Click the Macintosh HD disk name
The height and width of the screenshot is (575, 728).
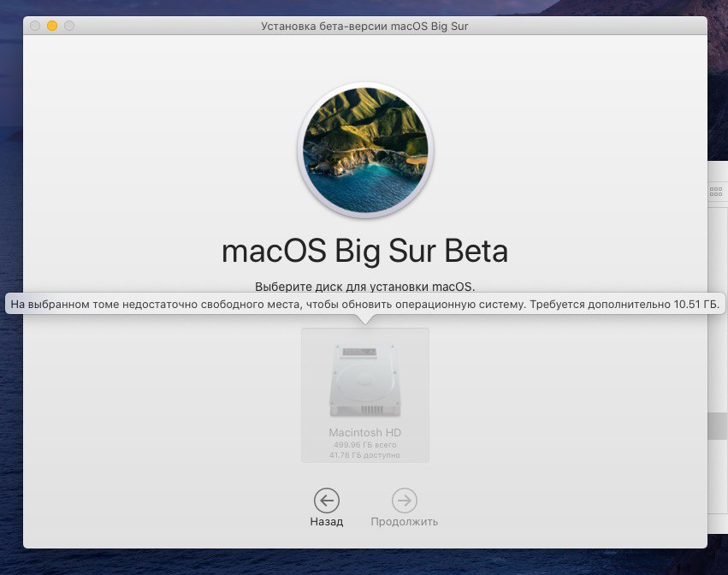(x=365, y=432)
